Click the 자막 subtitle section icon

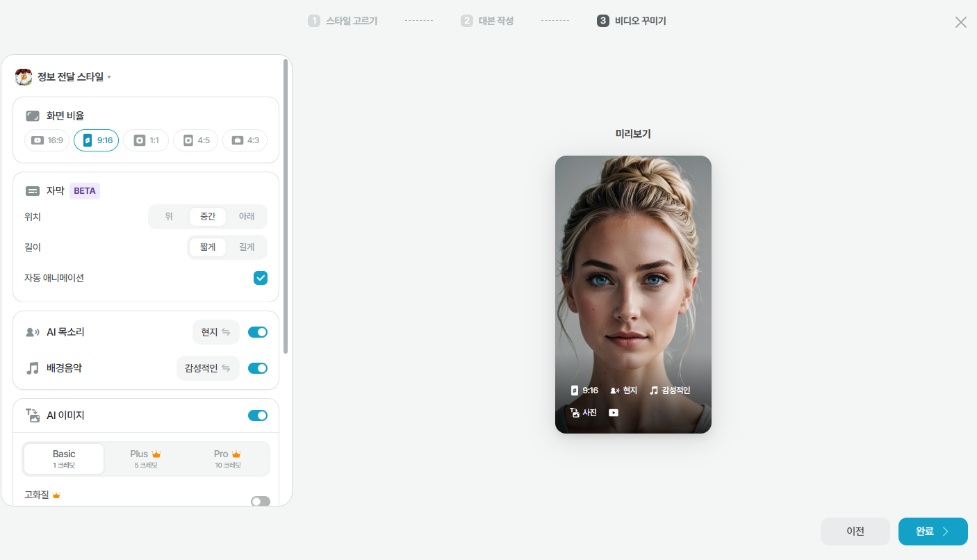[x=33, y=191]
